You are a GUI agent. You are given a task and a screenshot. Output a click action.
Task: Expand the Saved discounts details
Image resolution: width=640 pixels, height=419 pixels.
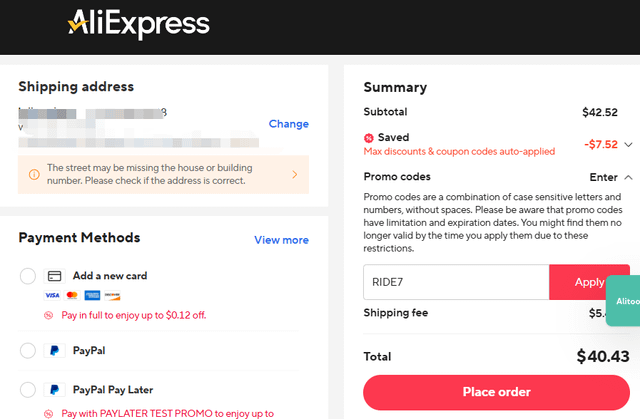pos(627,144)
